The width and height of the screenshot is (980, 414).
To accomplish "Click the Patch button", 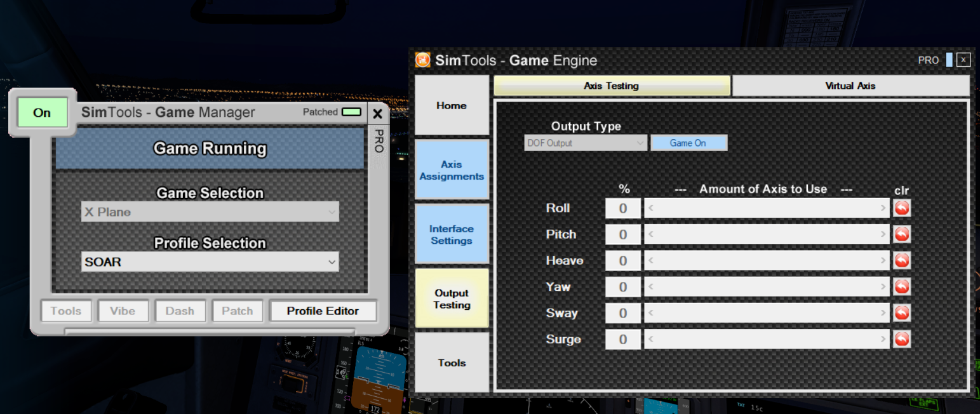I will [238, 311].
